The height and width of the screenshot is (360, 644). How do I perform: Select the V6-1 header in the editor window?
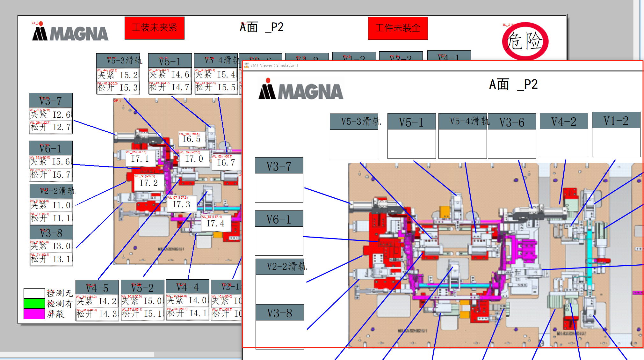[x=51, y=148]
